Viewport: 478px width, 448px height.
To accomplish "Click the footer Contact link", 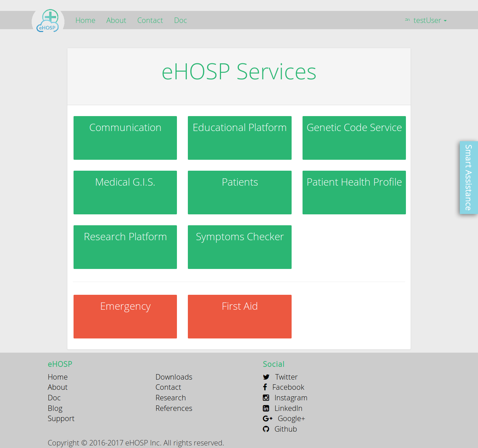I will [x=168, y=387].
